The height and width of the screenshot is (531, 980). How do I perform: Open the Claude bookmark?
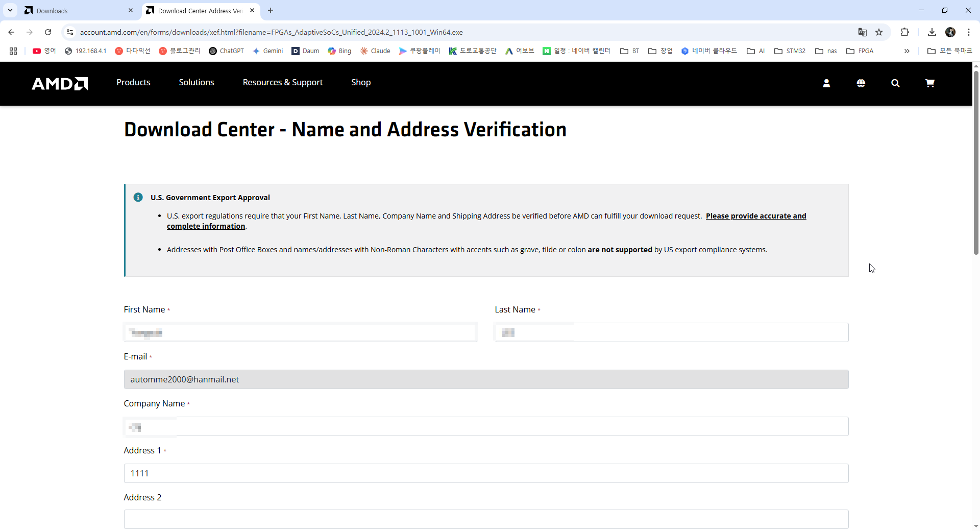point(375,51)
